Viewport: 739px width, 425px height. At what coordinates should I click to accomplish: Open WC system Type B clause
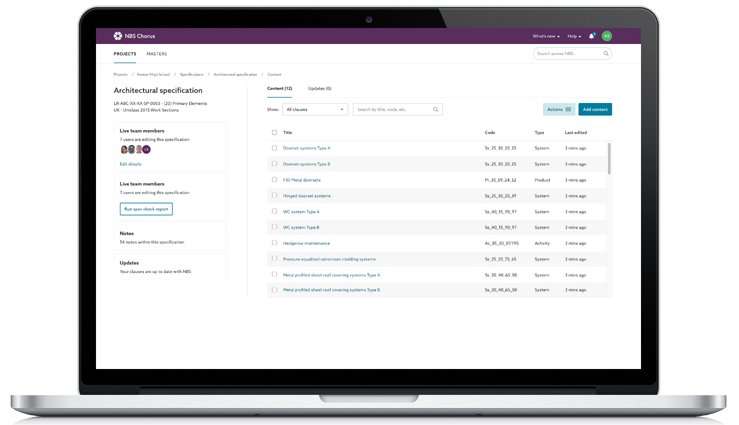click(x=301, y=227)
